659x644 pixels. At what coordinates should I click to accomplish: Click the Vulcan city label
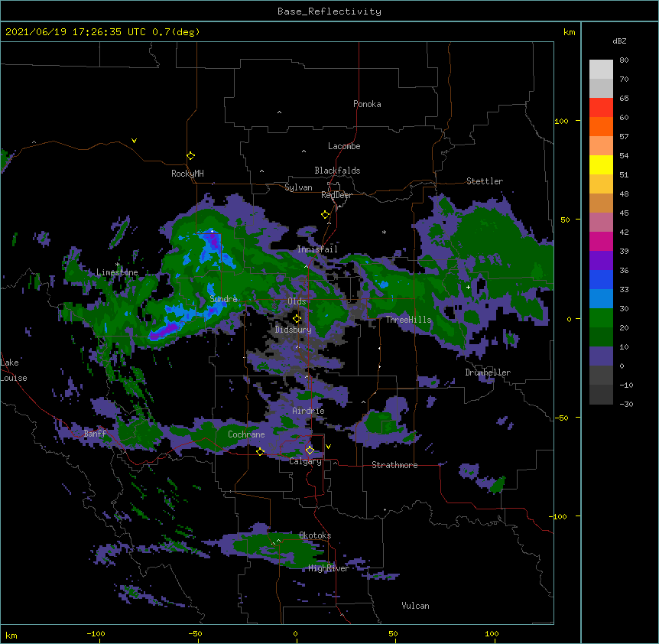415,606
